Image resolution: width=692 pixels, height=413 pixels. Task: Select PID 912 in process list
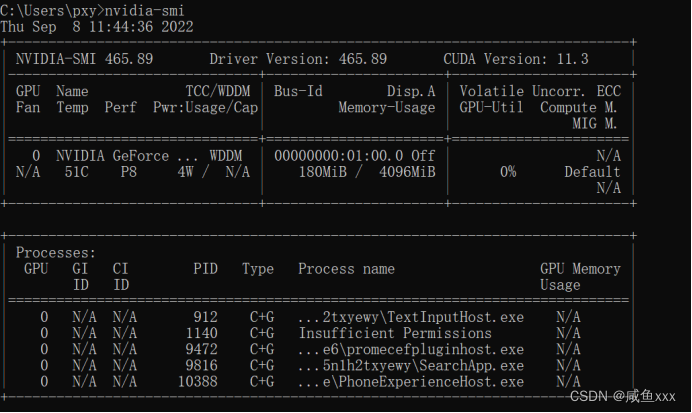click(x=205, y=317)
